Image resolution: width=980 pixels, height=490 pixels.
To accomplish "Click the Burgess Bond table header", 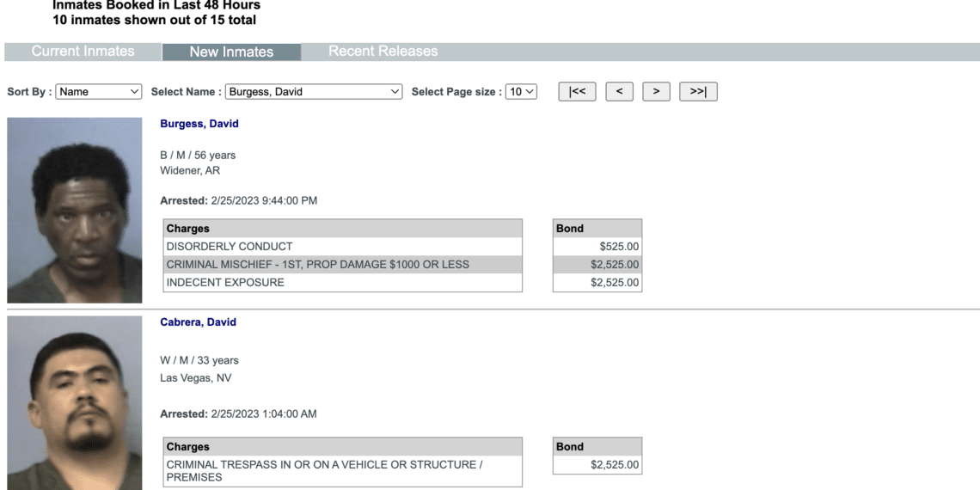I will (597, 228).
